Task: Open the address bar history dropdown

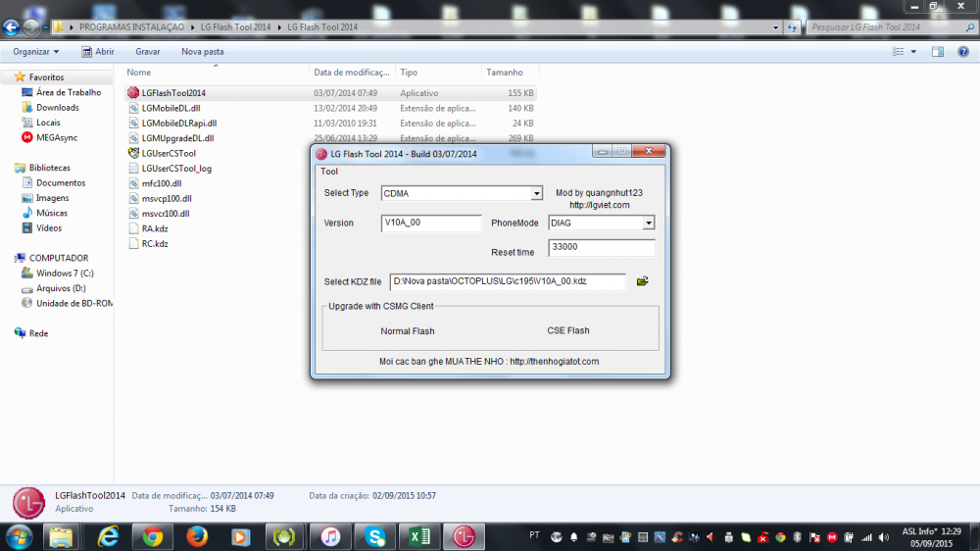Action: [x=775, y=27]
